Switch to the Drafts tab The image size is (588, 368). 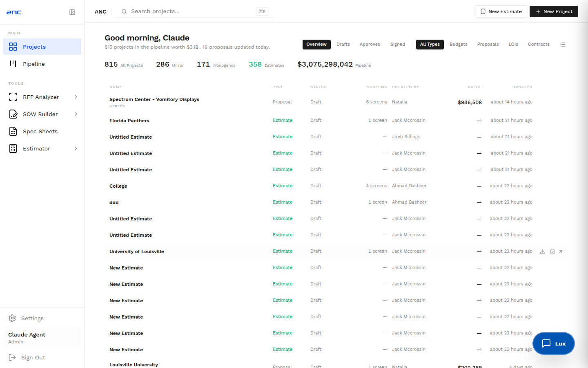pyautogui.click(x=343, y=45)
